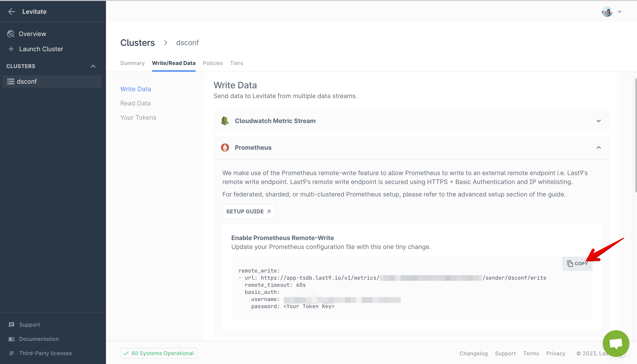Image resolution: width=637 pixels, height=364 pixels.
Task: Click the user profile avatar
Action: coord(607,12)
